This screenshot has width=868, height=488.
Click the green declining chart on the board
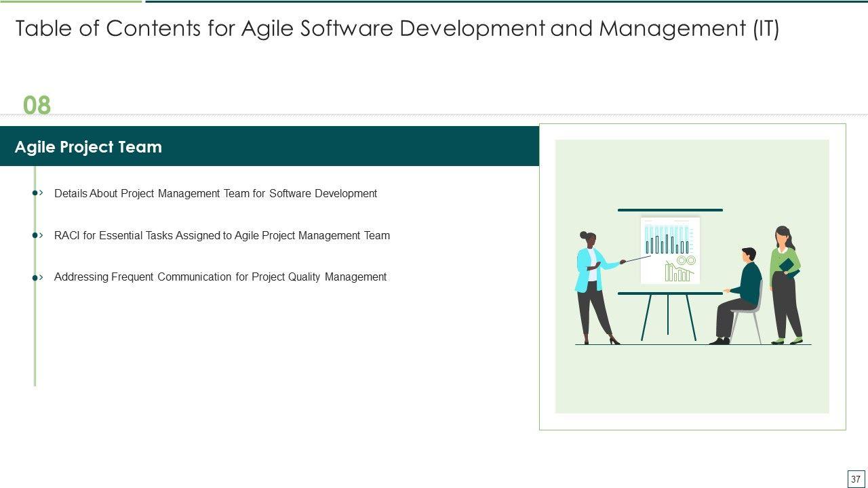(678, 272)
